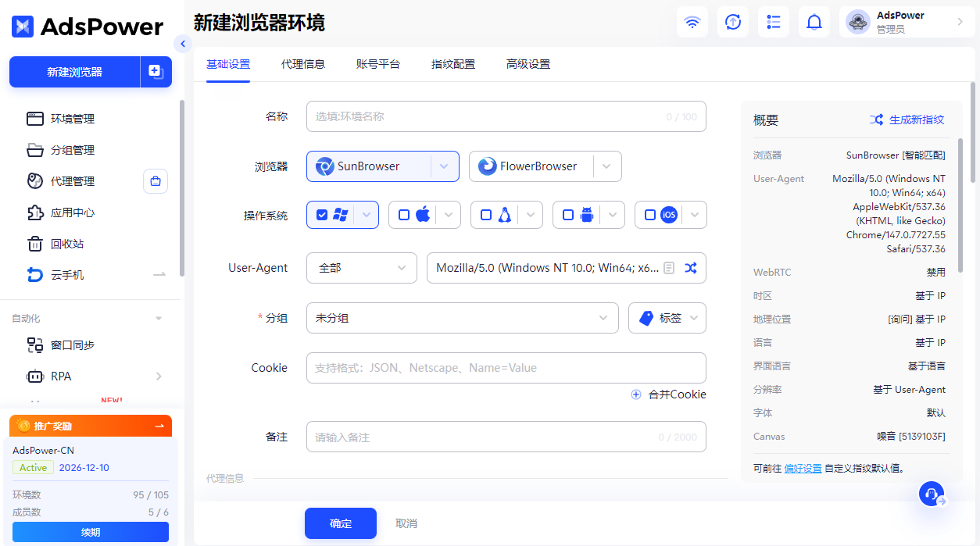The width and height of the screenshot is (980, 546).
Task: Click the 推广奖励 coin icon
Action: [23, 426]
